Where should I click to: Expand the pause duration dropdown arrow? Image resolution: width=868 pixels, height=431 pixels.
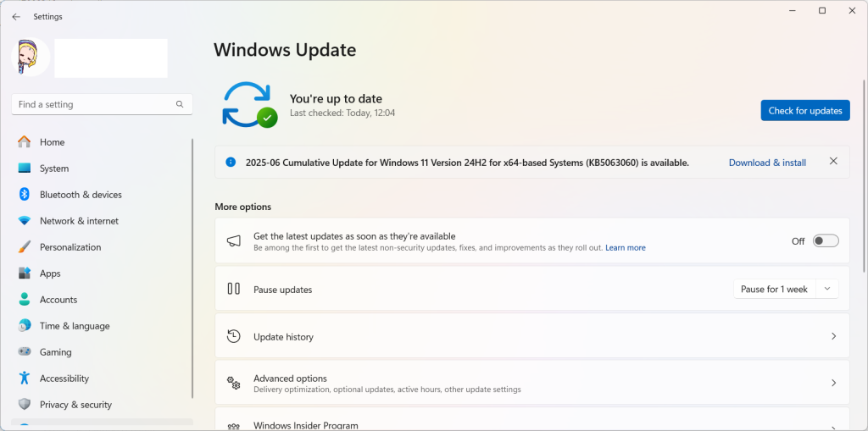coord(827,289)
